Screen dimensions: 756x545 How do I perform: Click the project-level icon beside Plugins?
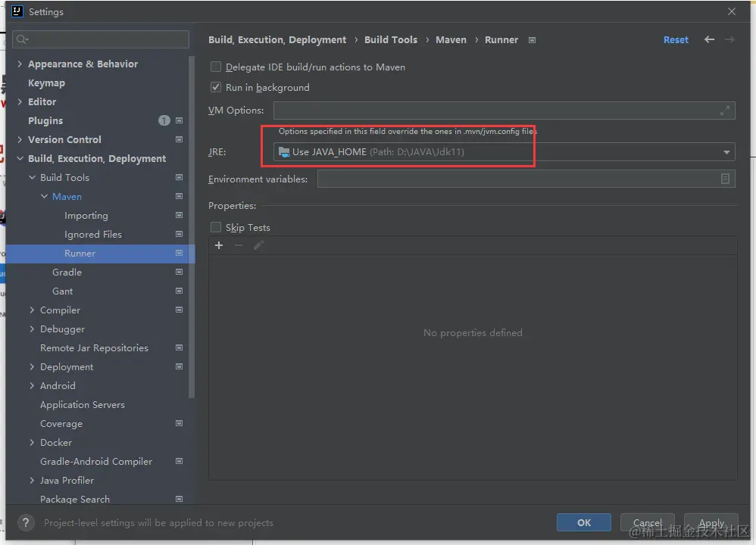179,120
